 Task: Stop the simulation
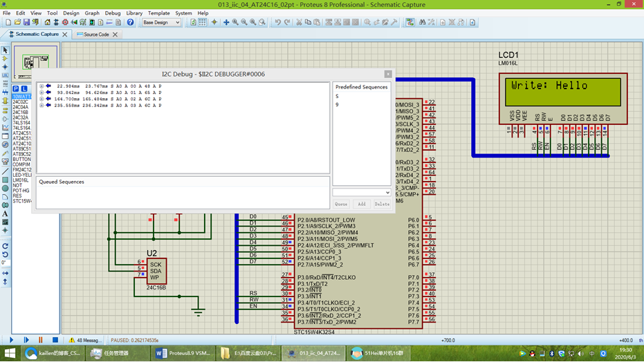click(x=55, y=341)
